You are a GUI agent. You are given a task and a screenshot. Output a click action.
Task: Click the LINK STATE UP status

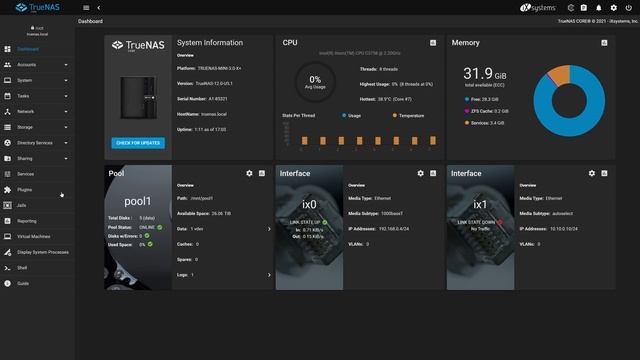[308, 222]
